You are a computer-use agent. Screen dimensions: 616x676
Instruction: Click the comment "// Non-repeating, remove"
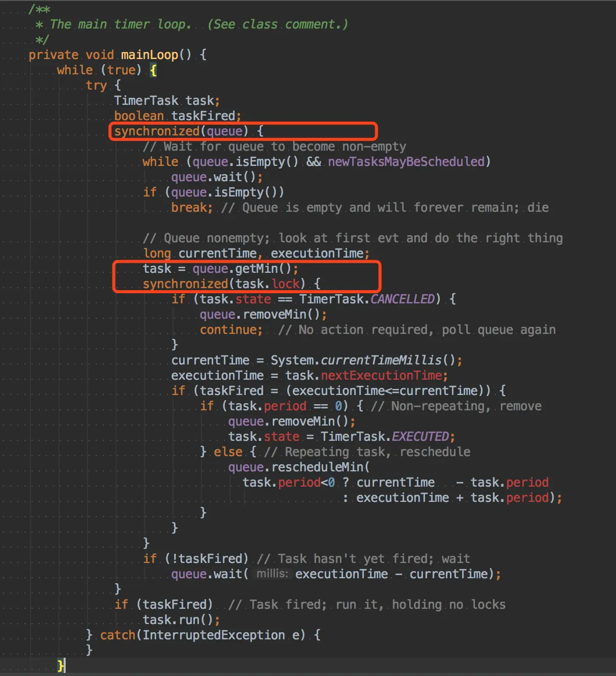tap(456, 406)
